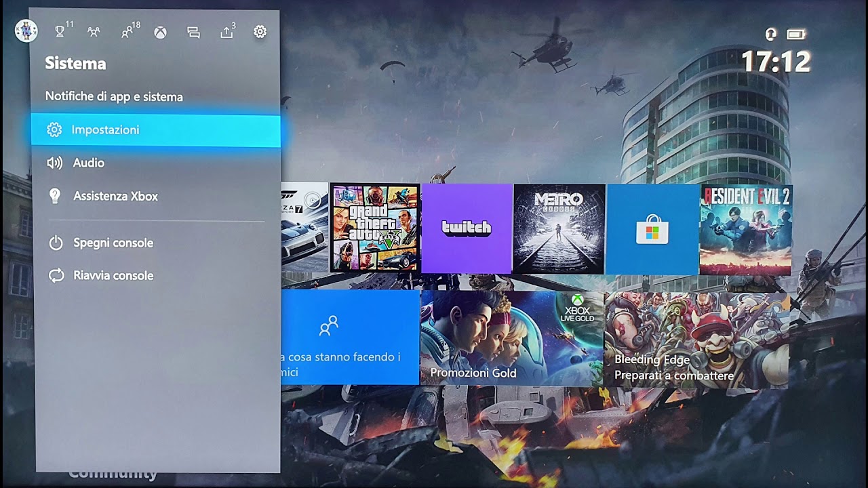
Task: Open the Microsoft Store tile
Action: coord(652,228)
